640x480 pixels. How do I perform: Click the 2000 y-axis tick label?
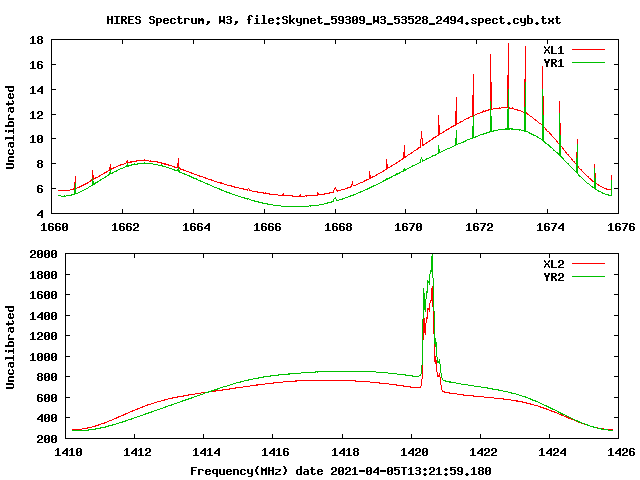point(43,254)
